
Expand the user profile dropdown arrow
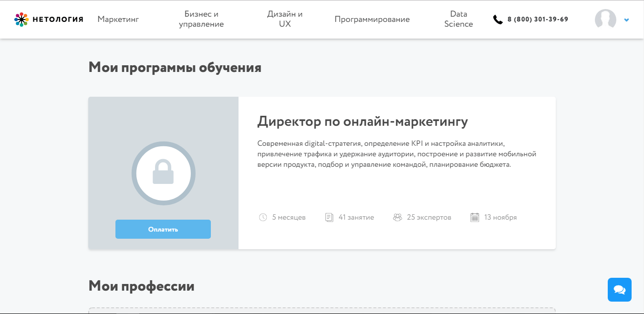pyautogui.click(x=626, y=20)
